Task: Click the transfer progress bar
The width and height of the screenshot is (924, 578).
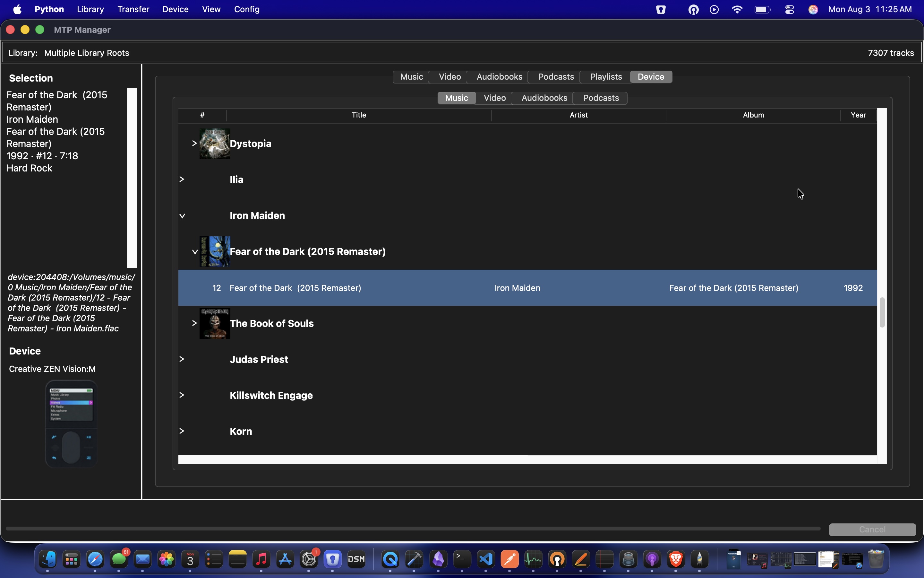Action: (413, 529)
